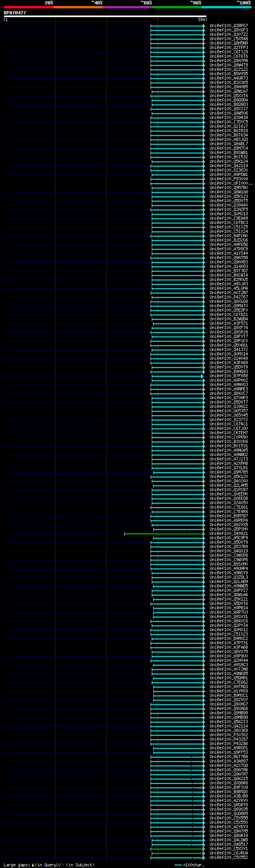This screenshot has height=868, width=255.
Task: Click the cyan ~100% identity legend segment
Action: coord(226,7)
